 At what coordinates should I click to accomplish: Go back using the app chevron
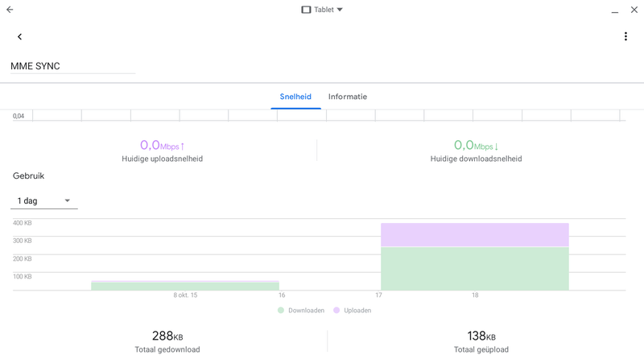[19, 36]
